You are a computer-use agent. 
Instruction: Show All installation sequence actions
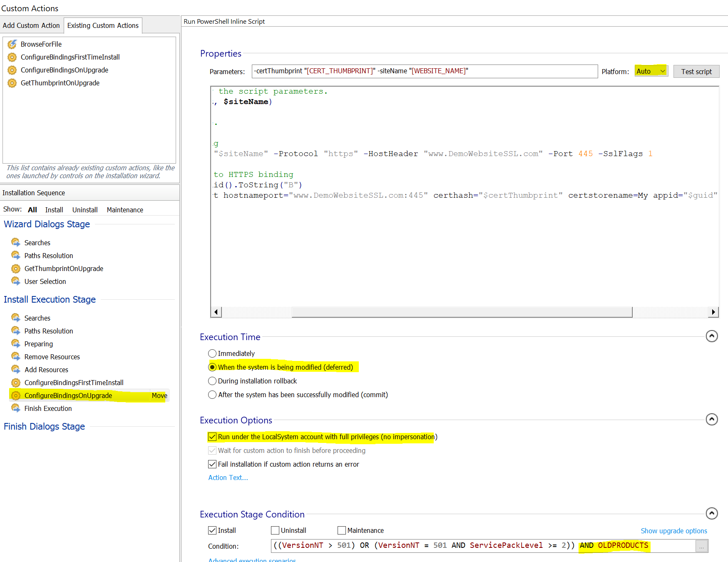pyautogui.click(x=32, y=210)
